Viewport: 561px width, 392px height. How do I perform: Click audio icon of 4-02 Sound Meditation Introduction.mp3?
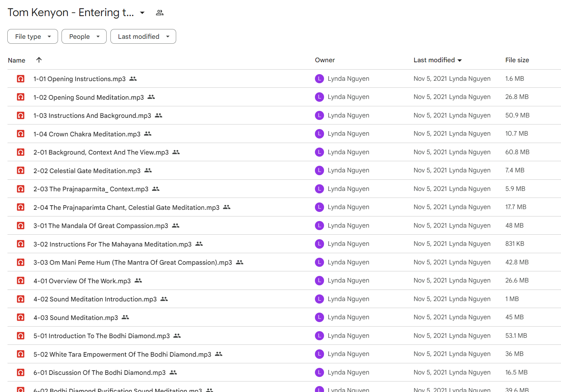tap(21, 299)
